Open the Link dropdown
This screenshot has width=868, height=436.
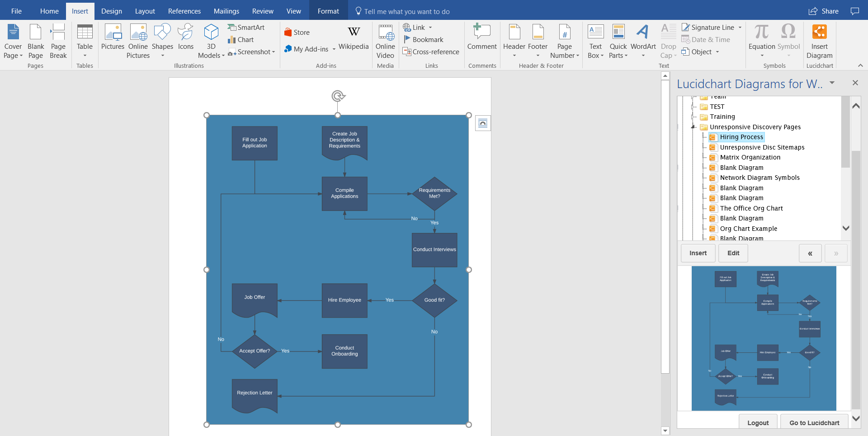tap(430, 28)
